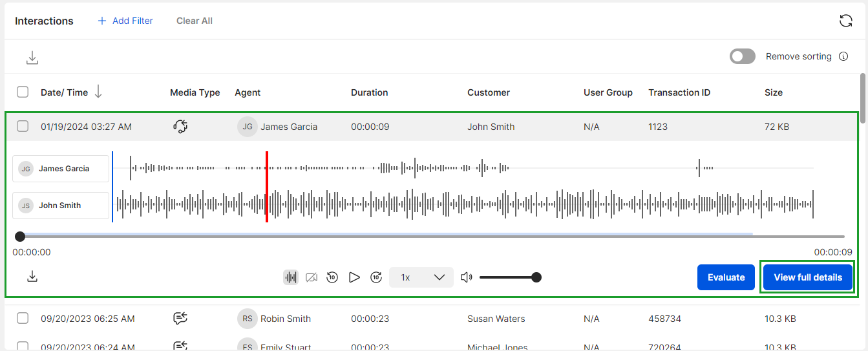Click the Transaction ID column header

[x=679, y=92]
